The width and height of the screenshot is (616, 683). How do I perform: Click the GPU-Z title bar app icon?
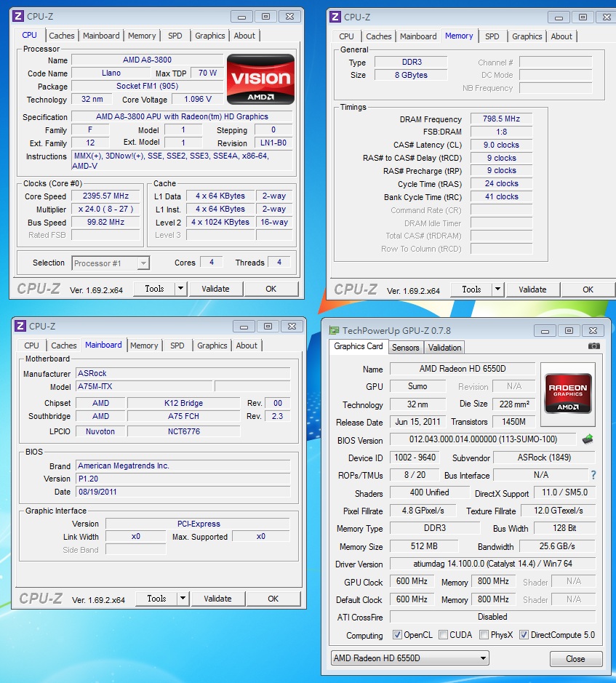click(x=334, y=331)
